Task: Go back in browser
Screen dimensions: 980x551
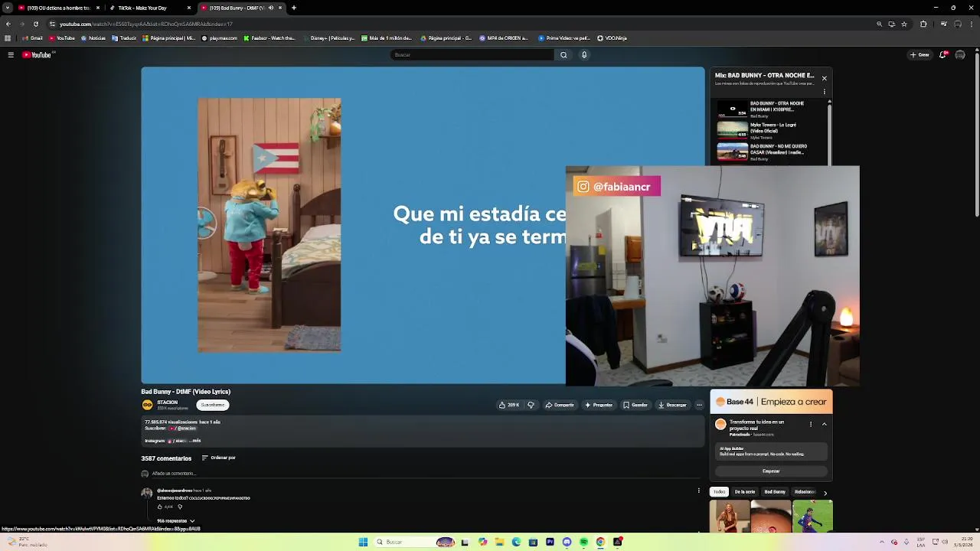Action: click(8, 24)
